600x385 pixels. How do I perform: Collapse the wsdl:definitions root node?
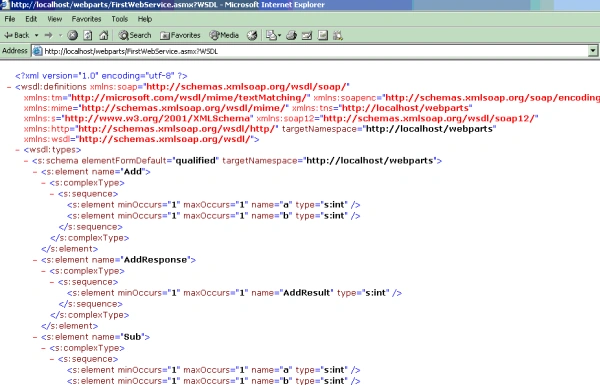coord(9,87)
